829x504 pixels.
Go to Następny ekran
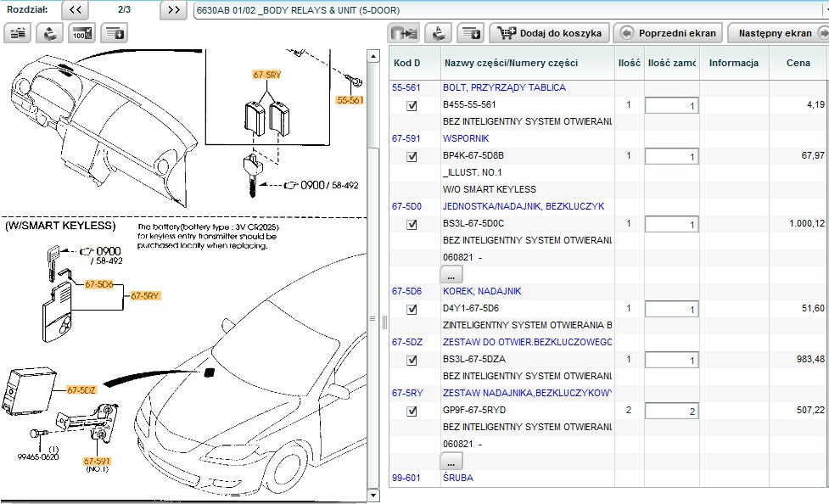(778, 33)
